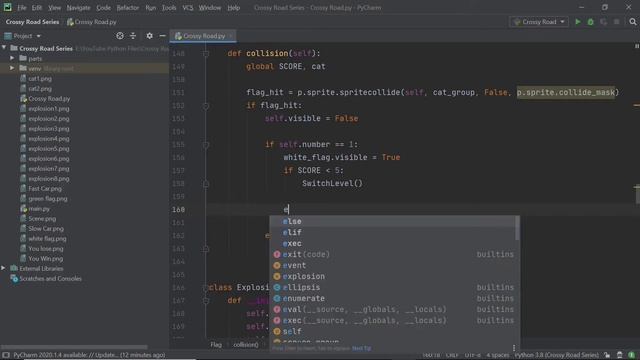Select You Win.png file
640x360 pixels.
45,258
